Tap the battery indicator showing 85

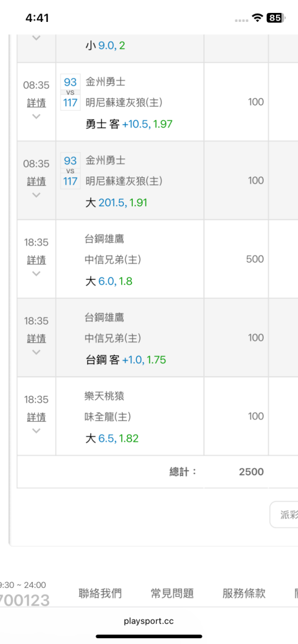[276, 17]
